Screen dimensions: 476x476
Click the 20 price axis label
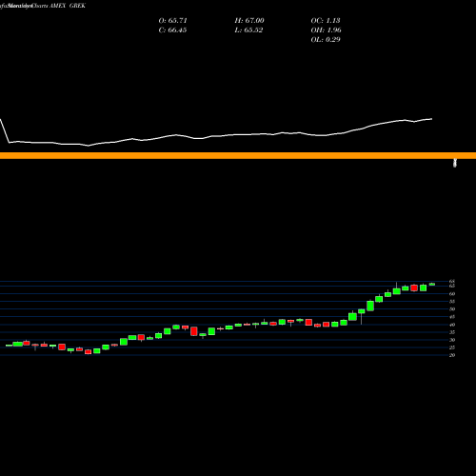point(452,355)
